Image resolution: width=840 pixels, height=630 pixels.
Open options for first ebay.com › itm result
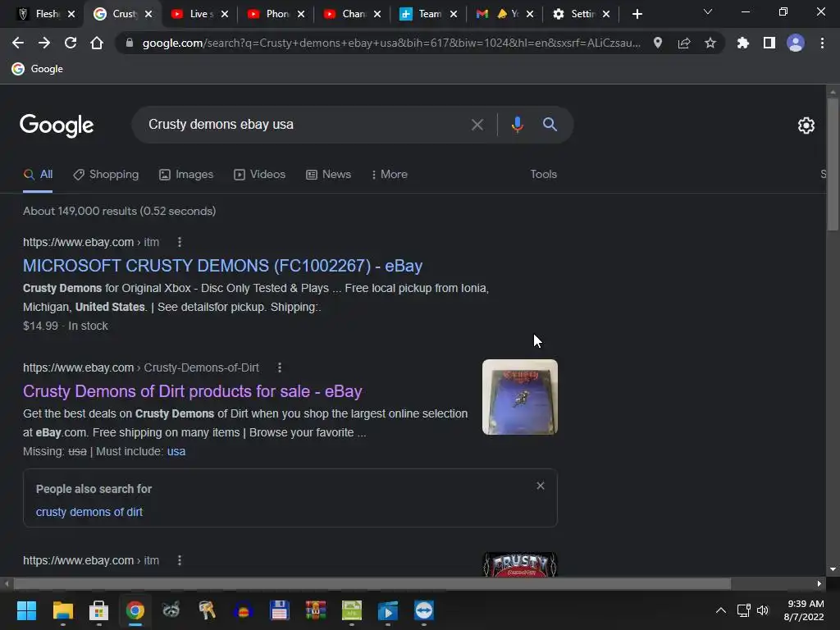click(x=180, y=242)
